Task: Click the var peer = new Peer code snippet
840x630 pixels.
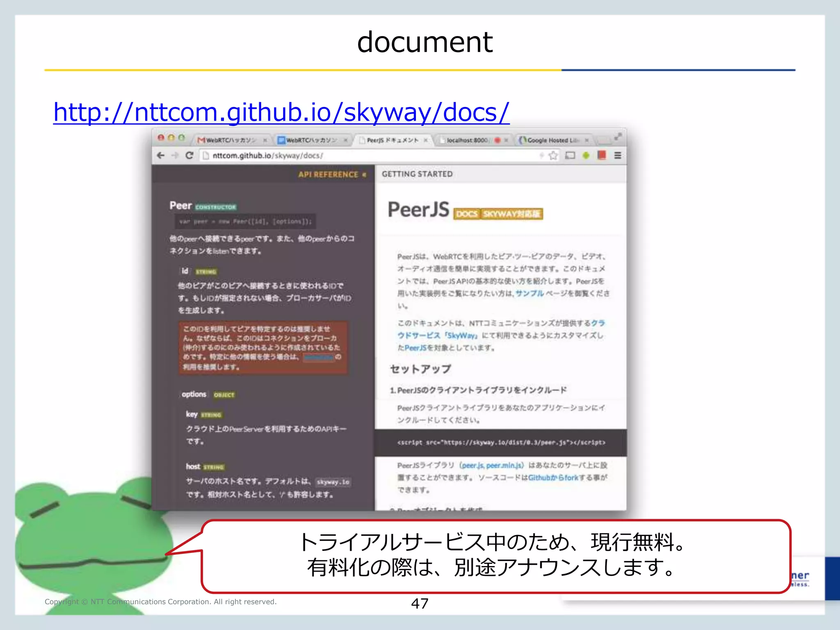Action: pos(245,221)
